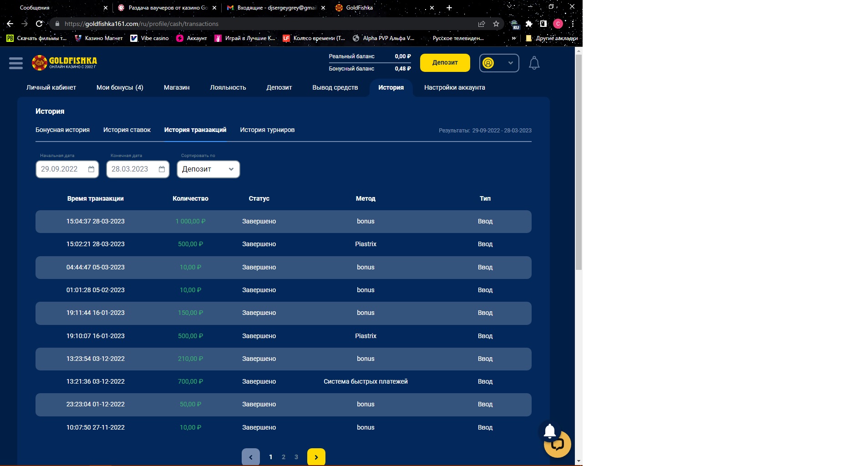This screenshot has width=868, height=466.
Task: Open the Аккаунт bookmark
Action: [192, 38]
